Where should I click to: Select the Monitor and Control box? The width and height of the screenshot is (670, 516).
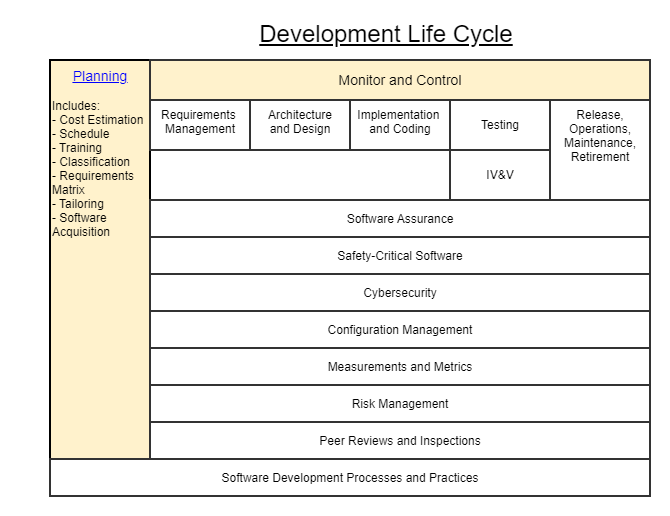[400, 80]
